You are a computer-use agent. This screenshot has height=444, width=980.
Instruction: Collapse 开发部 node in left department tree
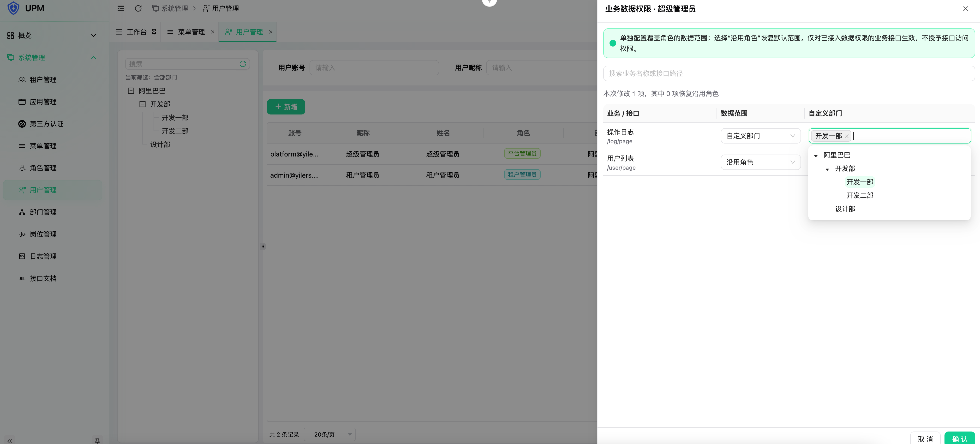coord(142,104)
